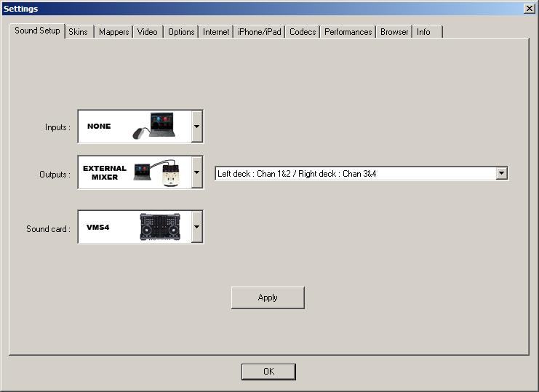Open the Outputs dropdown arrow
Screen dimensions: 539x392
[197, 172]
